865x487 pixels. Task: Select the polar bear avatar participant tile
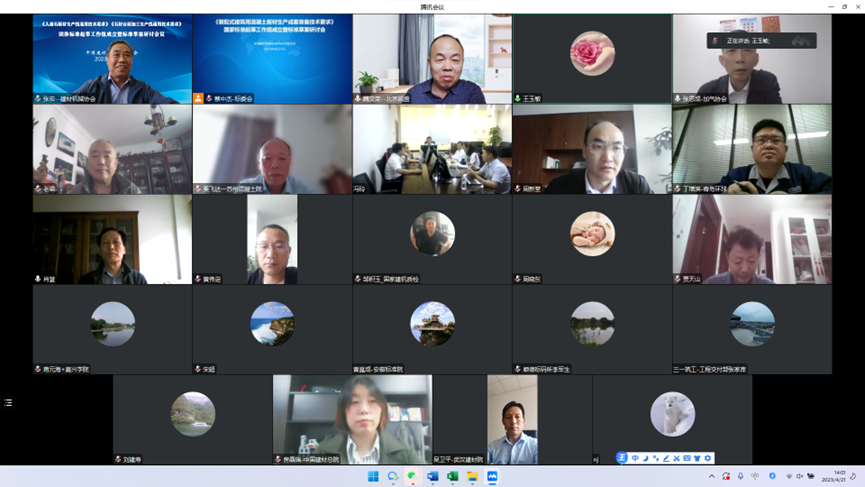pyautogui.click(x=672, y=415)
